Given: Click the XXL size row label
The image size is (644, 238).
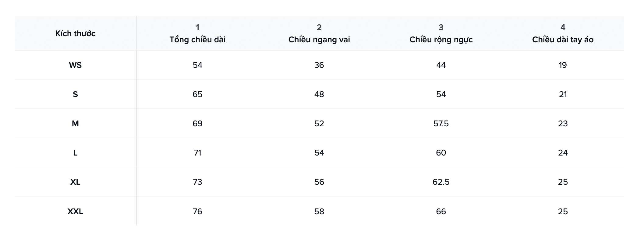Looking at the screenshot, I should [x=75, y=212].
